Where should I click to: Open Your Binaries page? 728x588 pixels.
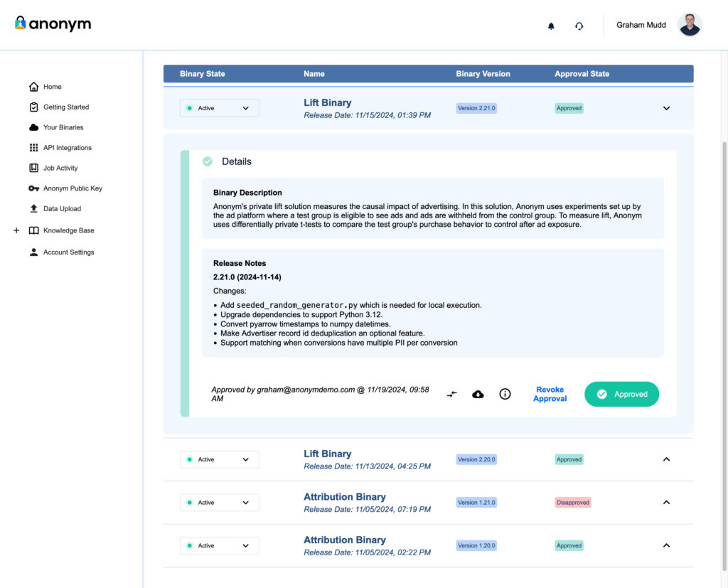tap(63, 127)
